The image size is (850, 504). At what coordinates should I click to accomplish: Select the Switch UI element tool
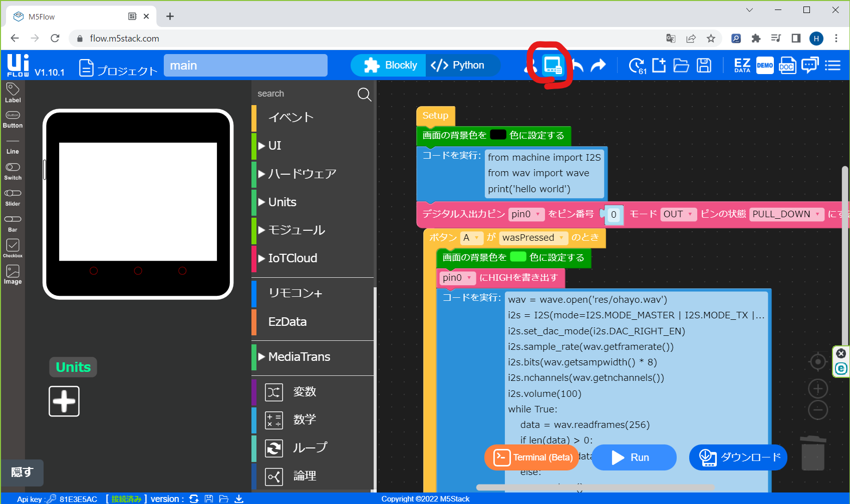coord(13,172)
